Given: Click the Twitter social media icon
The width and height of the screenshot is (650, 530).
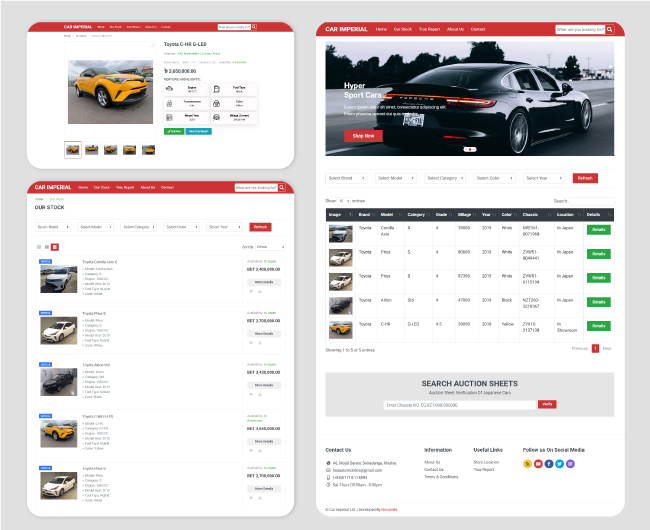Looking at the screenshot, I should click(560, 464).
